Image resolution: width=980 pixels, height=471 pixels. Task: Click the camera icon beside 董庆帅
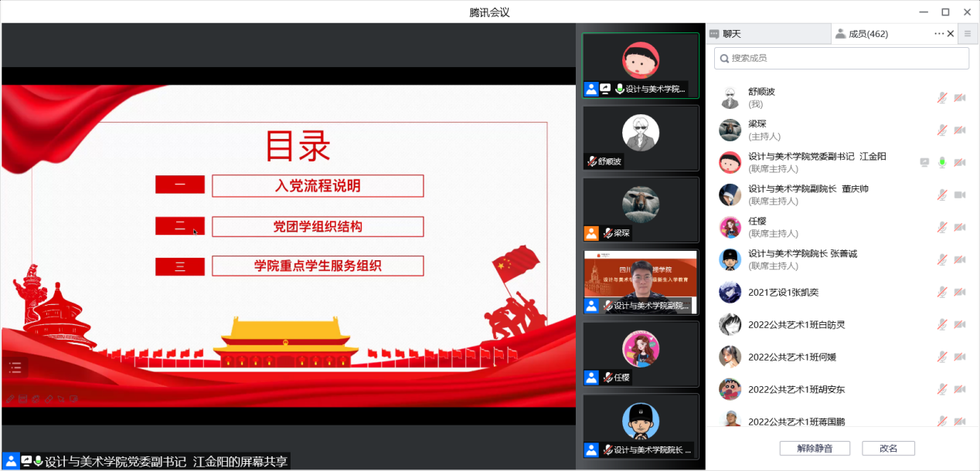(959, 195)
